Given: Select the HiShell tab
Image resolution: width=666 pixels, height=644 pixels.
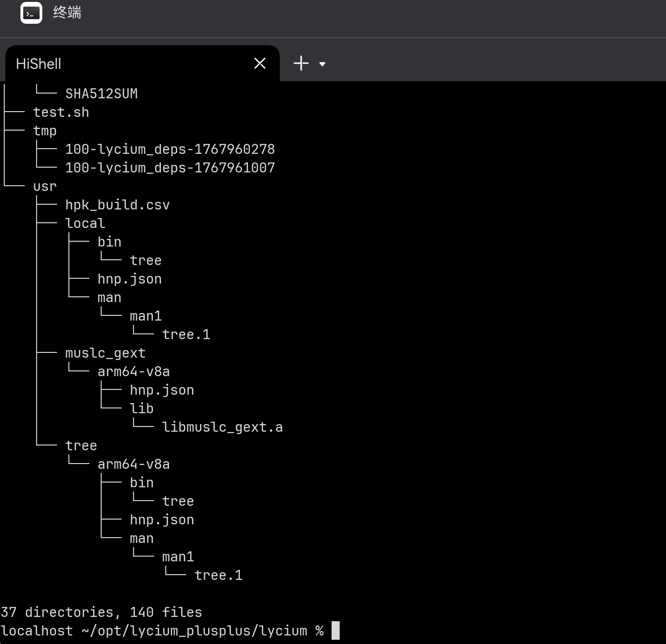Looking at the screenshot, I should 142,64.
